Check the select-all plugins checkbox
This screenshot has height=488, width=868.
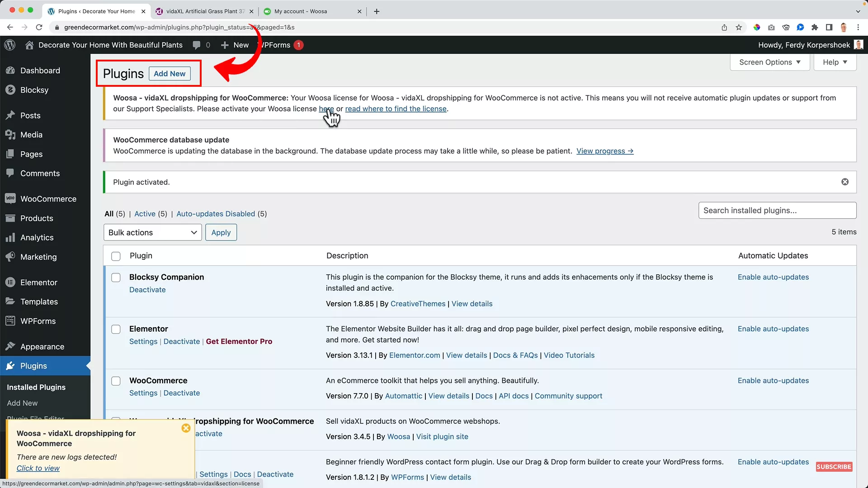(116, 256)
